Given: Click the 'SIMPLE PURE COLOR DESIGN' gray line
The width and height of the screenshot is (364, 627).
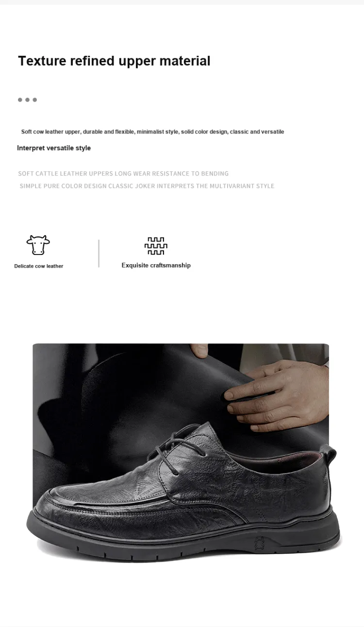Looking at the screenshot, I should [x=147, y=186].
